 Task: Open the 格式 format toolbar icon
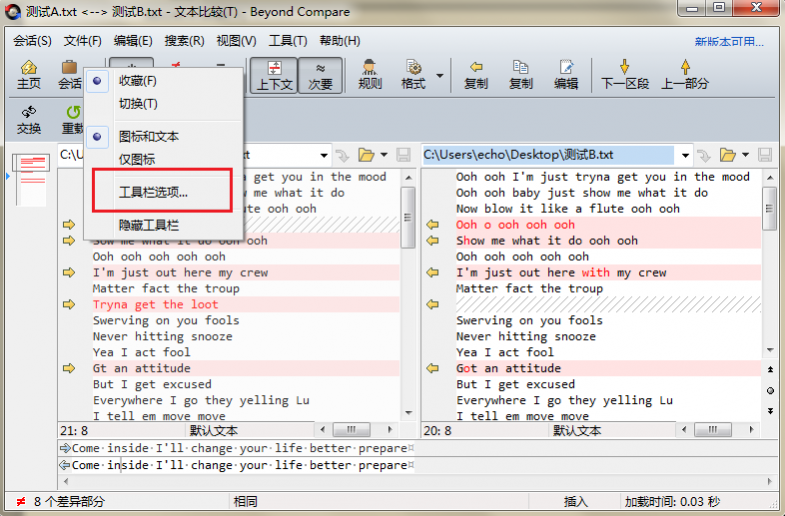pyautogui.click(x=414, y=75)
